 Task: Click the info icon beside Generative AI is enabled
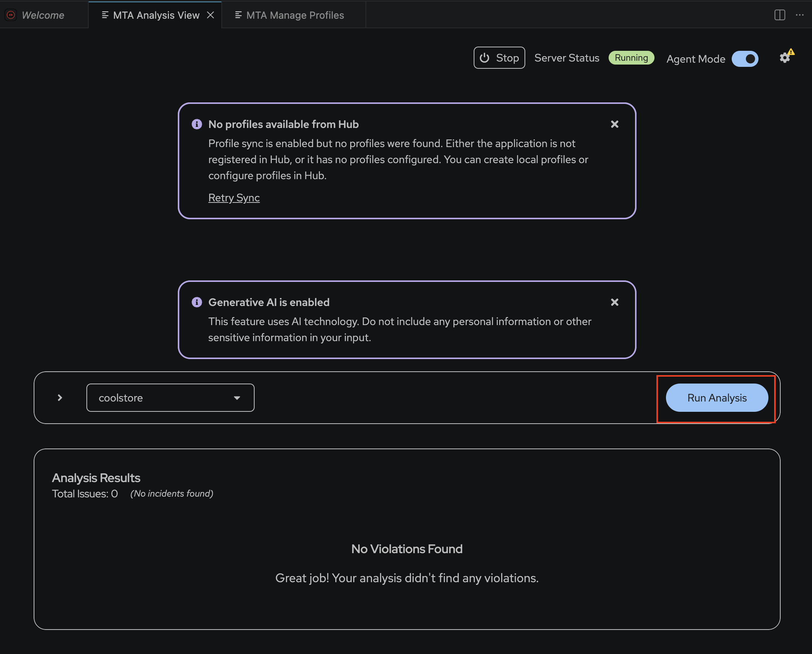197,302
